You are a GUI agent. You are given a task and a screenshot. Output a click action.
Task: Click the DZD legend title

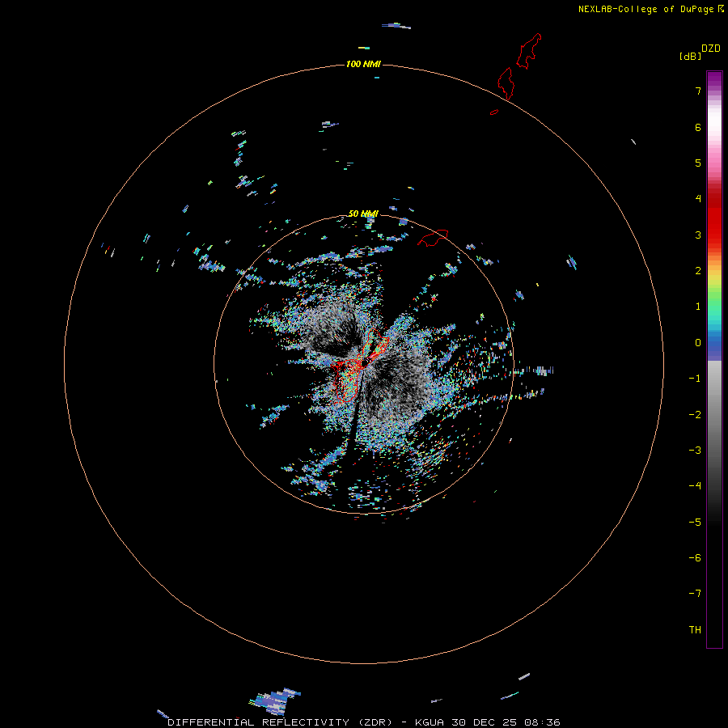pyautogui.click(x=711, y=49)
